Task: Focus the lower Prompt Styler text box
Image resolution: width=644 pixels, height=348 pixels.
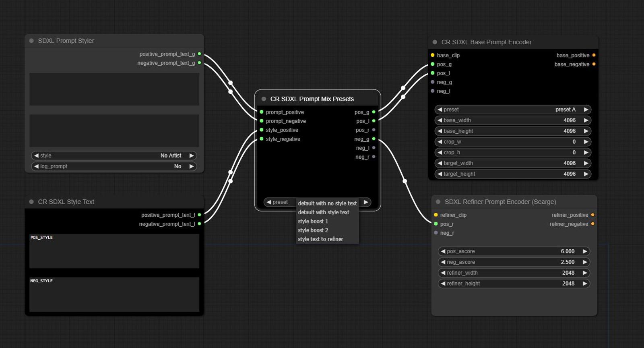Action: [114, 131]
